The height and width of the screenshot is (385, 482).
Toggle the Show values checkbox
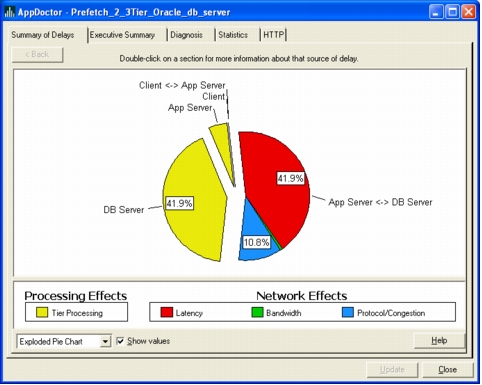[120, 341]
